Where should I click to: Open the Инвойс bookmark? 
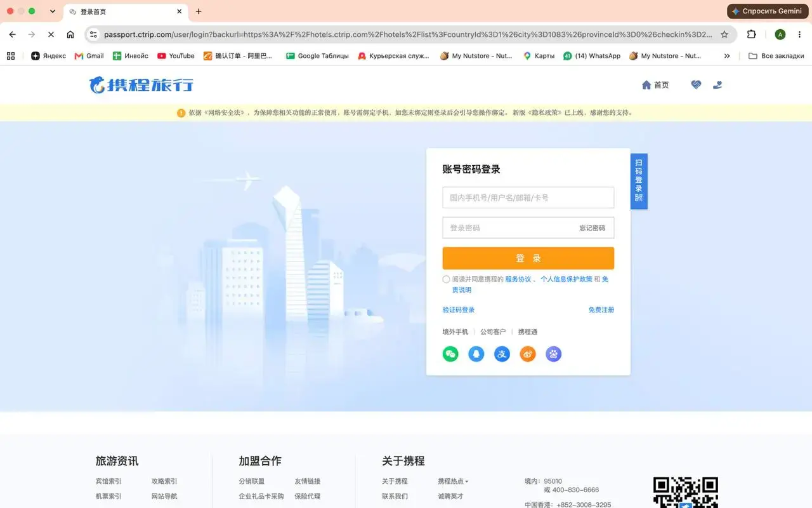130,56
